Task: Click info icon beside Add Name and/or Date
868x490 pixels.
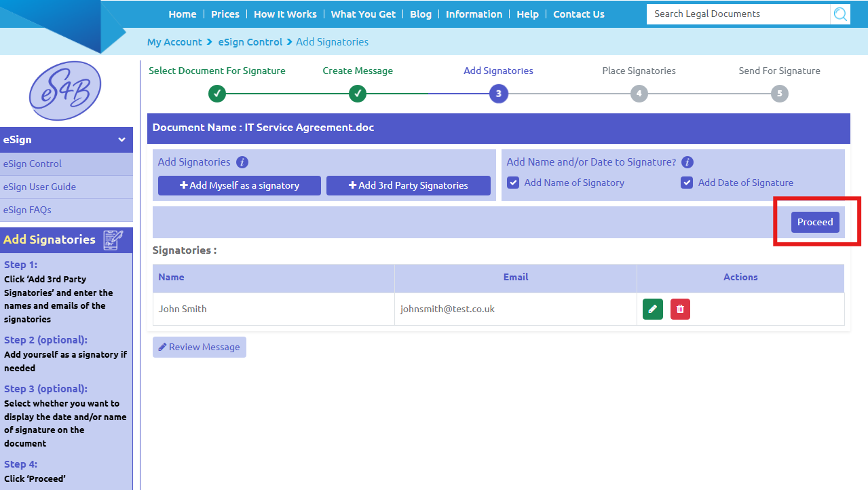Action: pos(687,162)
